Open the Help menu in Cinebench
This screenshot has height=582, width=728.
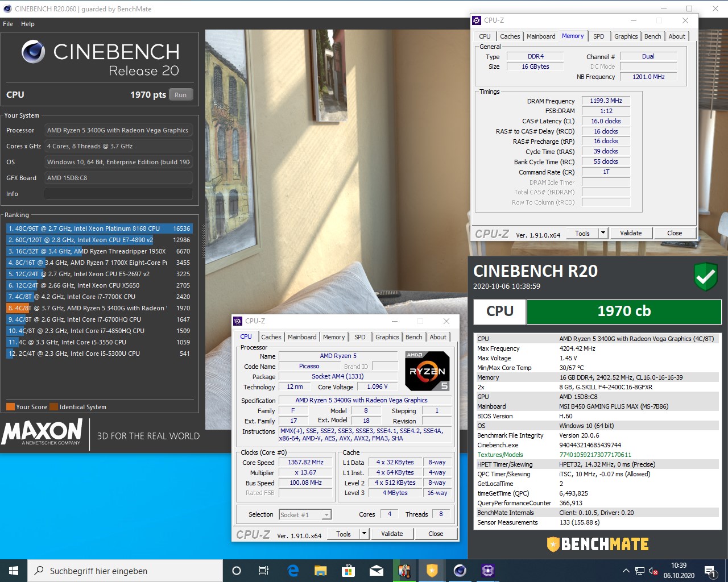(28, 24)
